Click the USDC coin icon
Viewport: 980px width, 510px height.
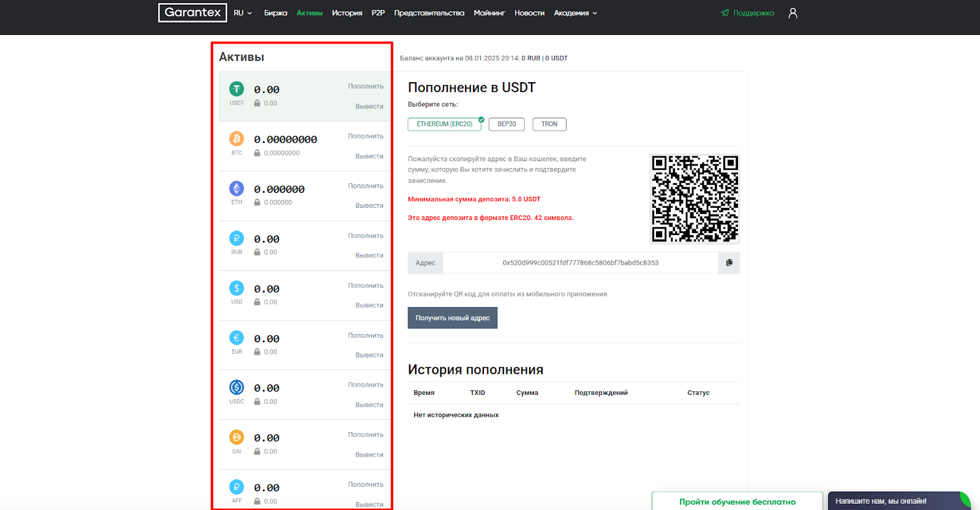tap(236, 387)
